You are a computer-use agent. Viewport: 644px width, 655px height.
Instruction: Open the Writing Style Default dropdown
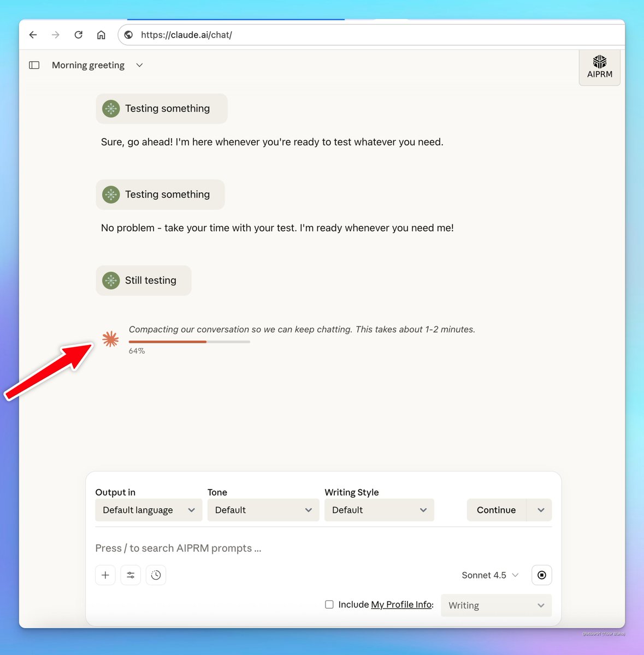[379, 510]
